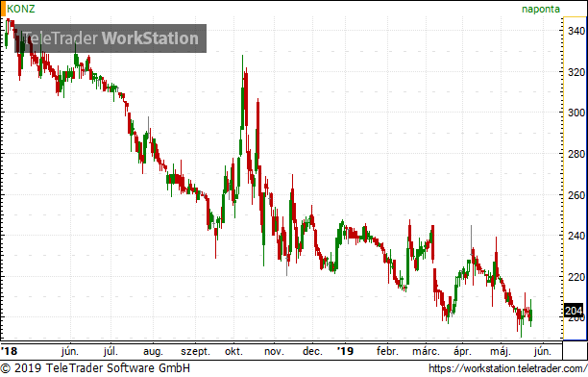Select the '18 year marker on time axis
The image size is (588, 377).
(x=10, y=351)
